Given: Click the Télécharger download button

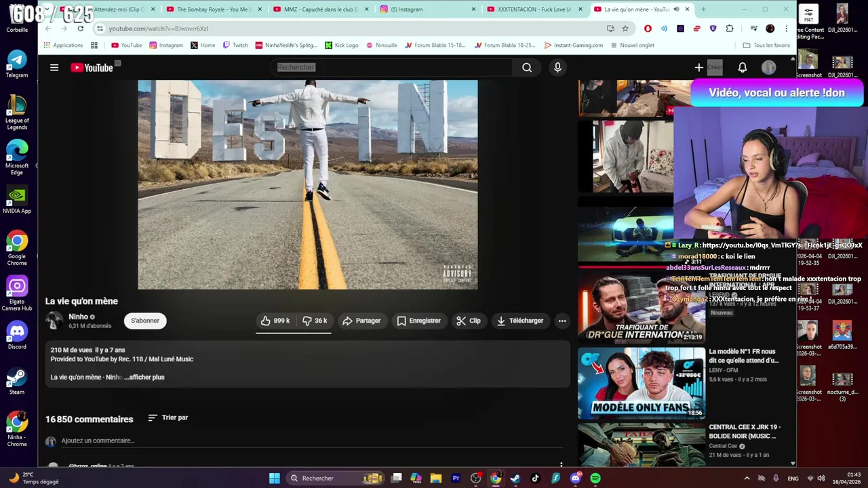Looking at the screenshot, I should (x=520, y=321).
